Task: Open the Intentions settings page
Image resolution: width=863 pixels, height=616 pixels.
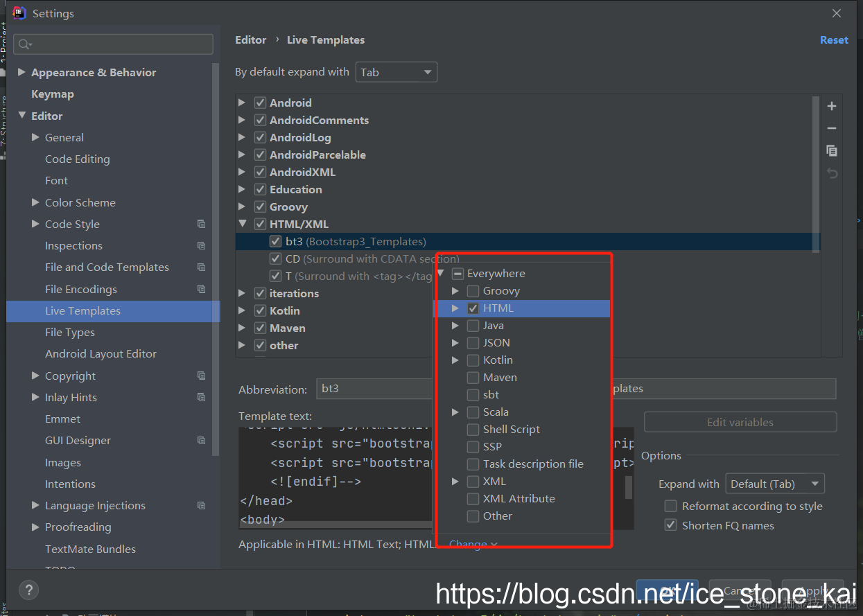Action: pyautogui.click(x=71, y=484)
